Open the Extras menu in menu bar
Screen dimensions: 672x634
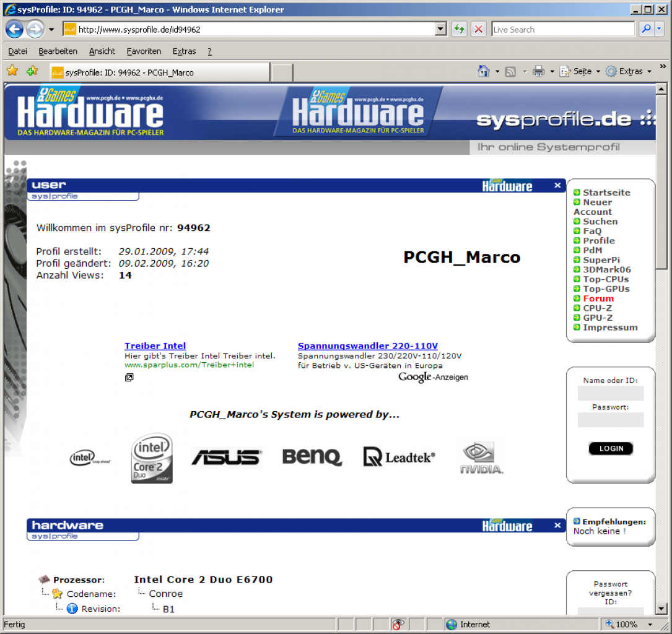click(x=185, y=51)
